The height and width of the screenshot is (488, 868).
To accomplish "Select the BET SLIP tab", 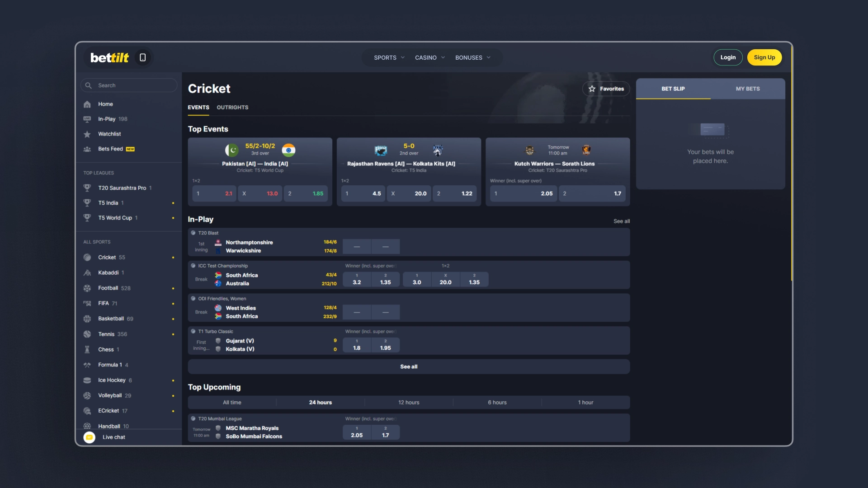I will tap(673, 89).
